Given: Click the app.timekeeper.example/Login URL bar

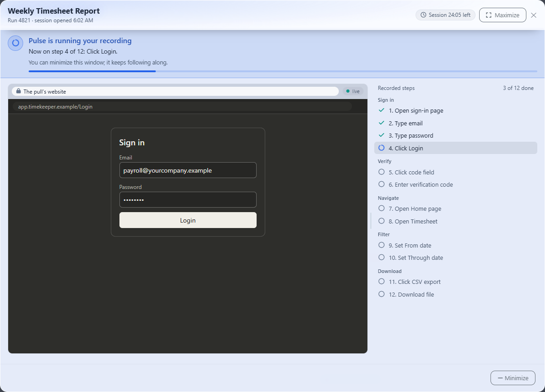Looking at the screenshot, I should [x=182, y=107].
